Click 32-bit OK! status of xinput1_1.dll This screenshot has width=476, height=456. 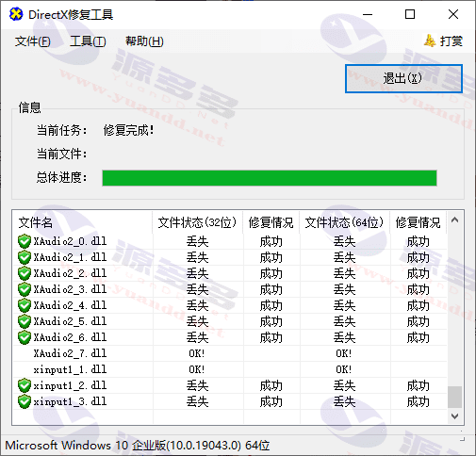click(x=197, y=369)
